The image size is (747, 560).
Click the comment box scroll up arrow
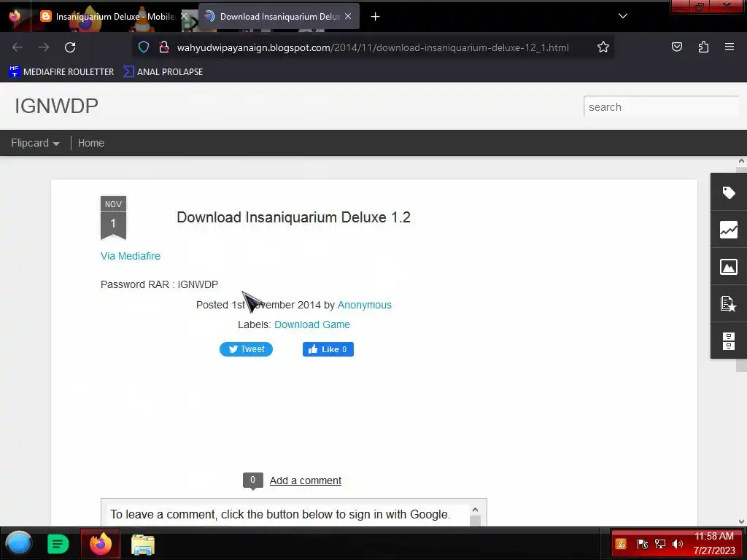click(475, 510)
